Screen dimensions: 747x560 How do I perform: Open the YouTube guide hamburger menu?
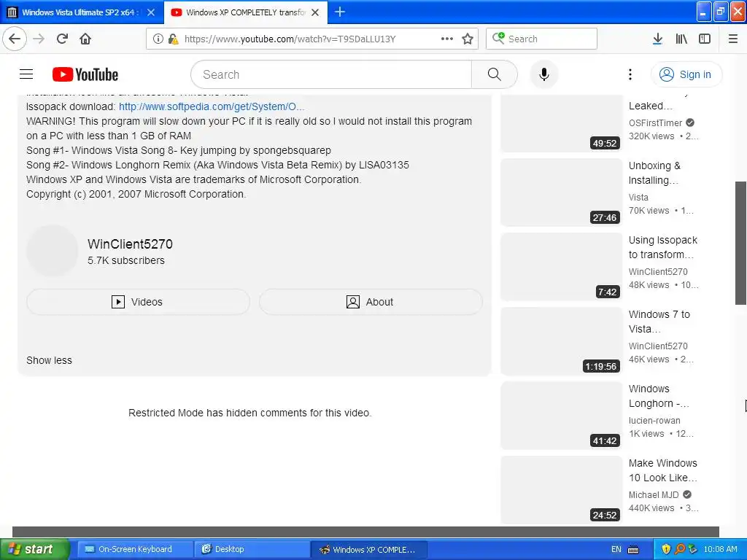coord(26,74)
